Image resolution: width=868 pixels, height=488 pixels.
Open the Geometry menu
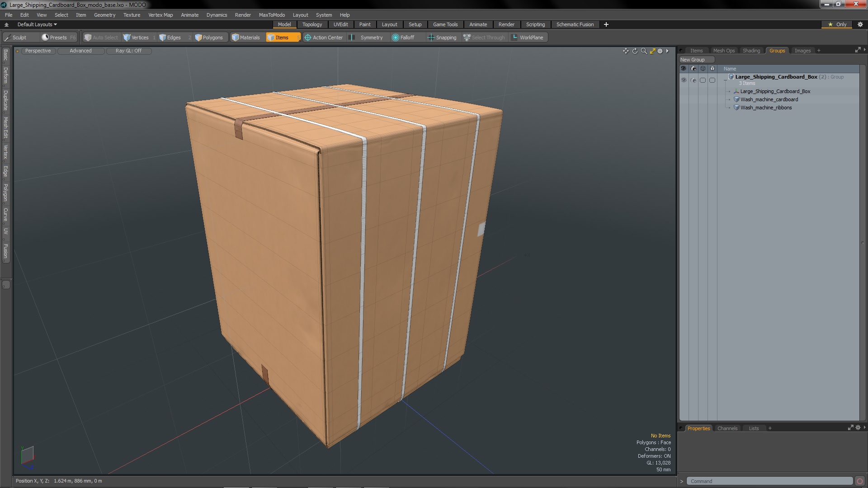pos(104,15)
